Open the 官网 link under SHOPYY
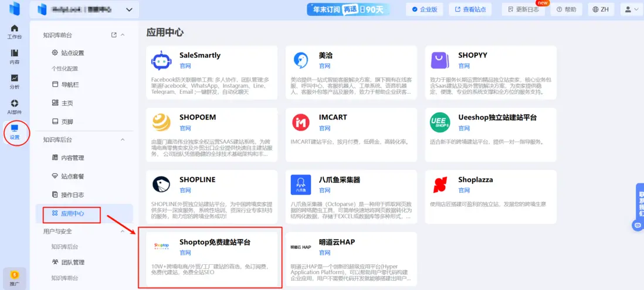This screenshot has height=290, width=644. (464, 66)
